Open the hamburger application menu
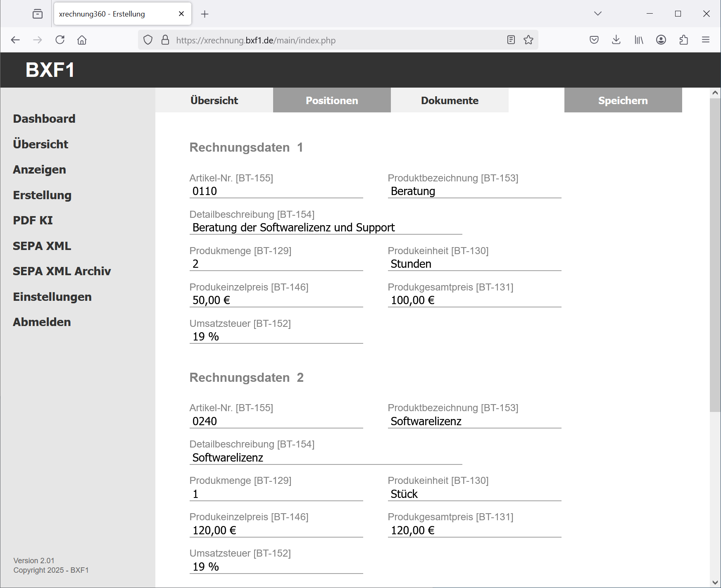Viewport: 721px width, 588px height. [x=705, y=40]
